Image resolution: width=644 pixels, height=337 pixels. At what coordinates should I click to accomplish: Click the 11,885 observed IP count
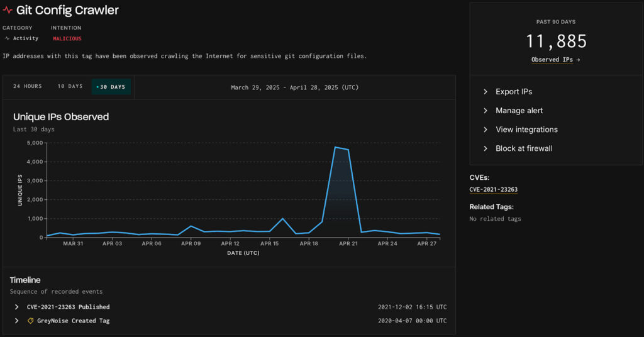556,41
